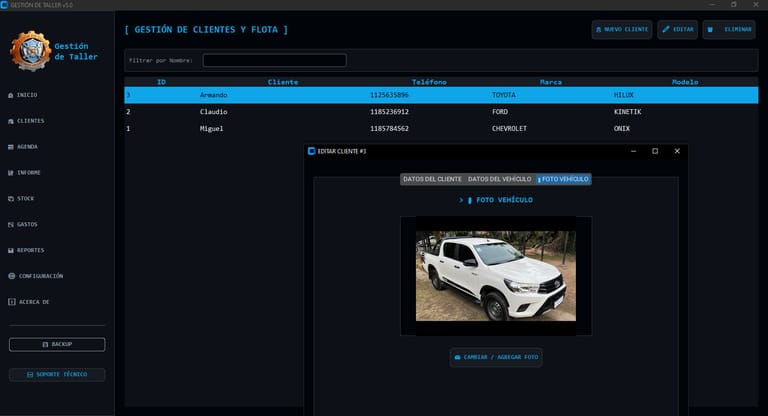Click the white Hilux vehicle photo
The width and height of the screenshot is (768, 416).
(495, 275)
